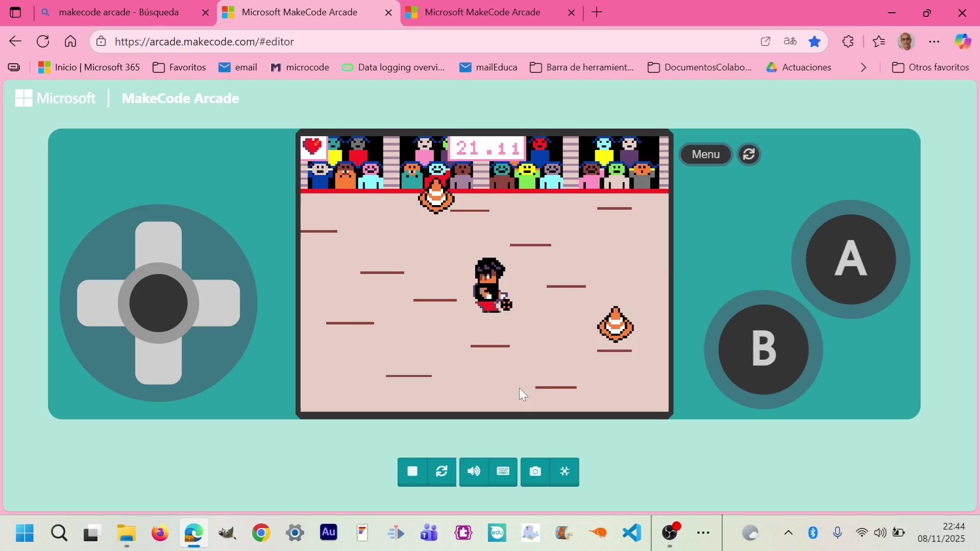Viewport: 980px width, 551px height.
Task: Mute the simulator audio
Action: point(474,472)
